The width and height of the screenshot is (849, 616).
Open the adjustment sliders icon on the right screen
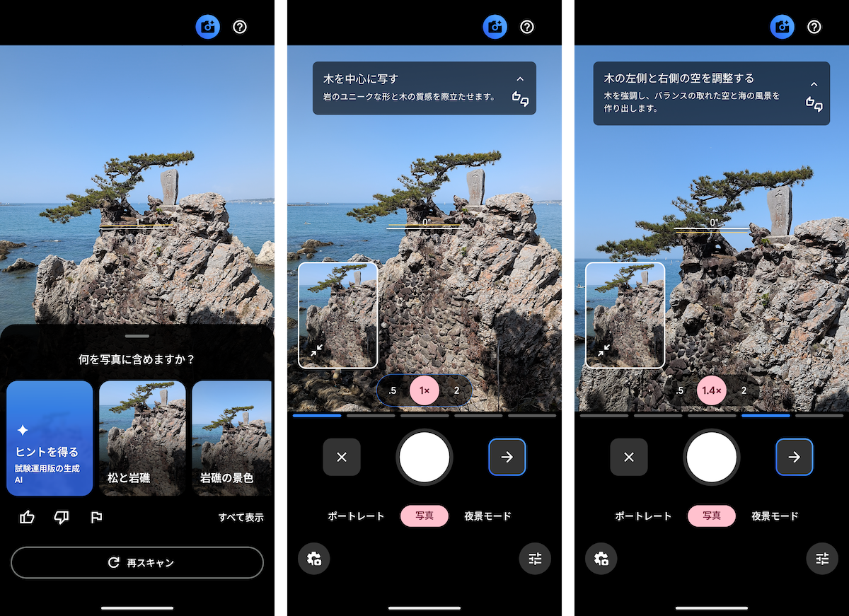point(822,559)
